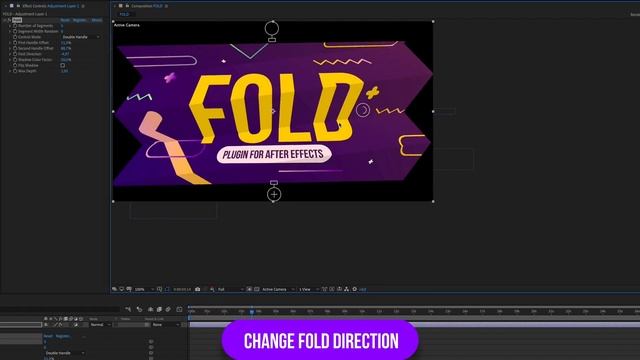Toggle stopwatch for Control Mode
This screenshot has width=640, height=360.
[15, 37]
